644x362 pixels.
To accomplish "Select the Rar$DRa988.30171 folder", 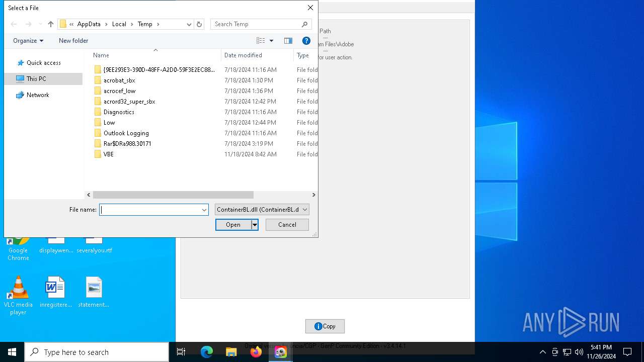I will tap(127, 144).
